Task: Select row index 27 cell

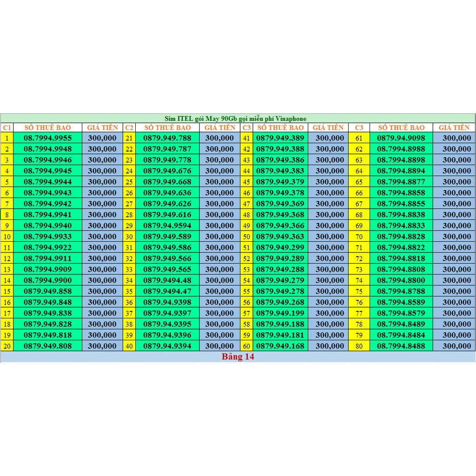Action: [x=129, y=204]
